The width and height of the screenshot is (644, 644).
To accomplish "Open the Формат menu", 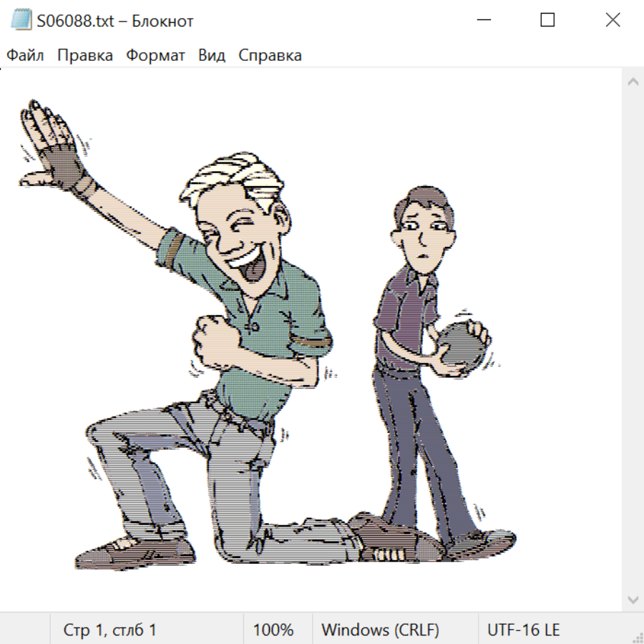I will pyautogui.click(x=155, y=56).
